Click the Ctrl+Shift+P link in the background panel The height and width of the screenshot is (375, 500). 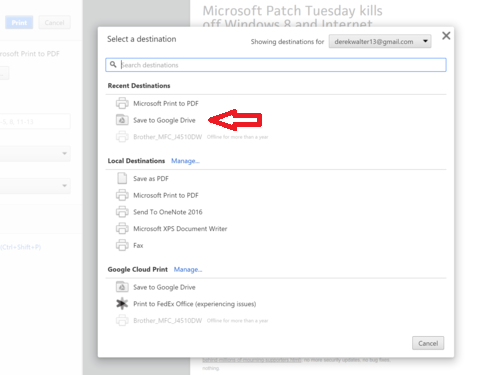point(21,247)
